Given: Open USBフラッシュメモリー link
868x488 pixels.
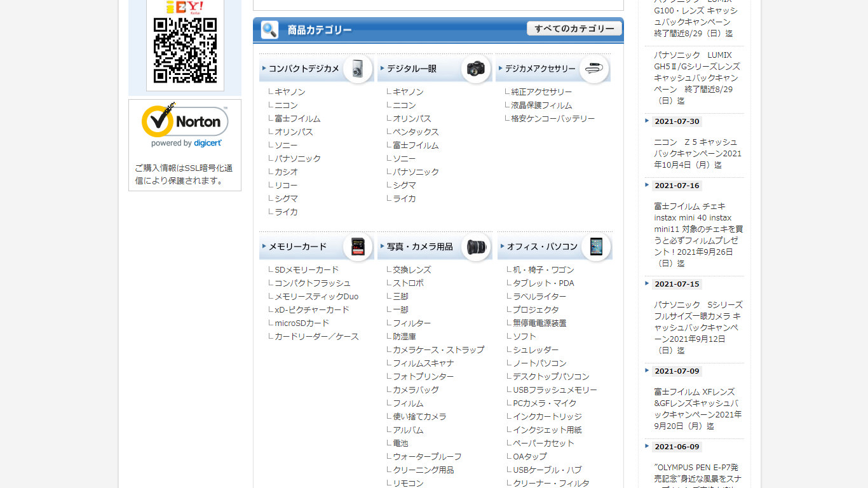Looking at the screenshot, I should 555,390.
